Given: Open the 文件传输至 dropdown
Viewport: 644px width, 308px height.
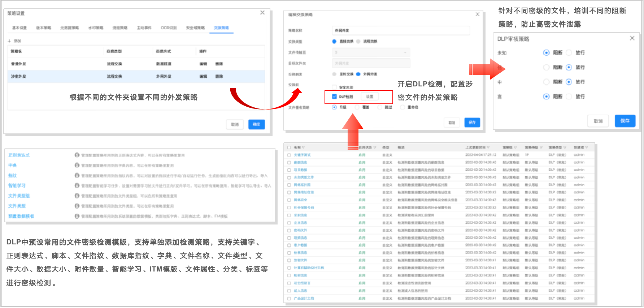Looking at the screenshot, I should [x=371, y=52].
